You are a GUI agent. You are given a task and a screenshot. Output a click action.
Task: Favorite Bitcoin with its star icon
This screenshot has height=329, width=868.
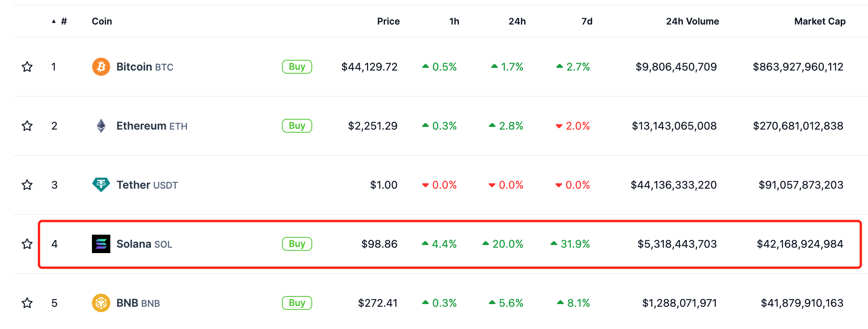coord(27,67)
